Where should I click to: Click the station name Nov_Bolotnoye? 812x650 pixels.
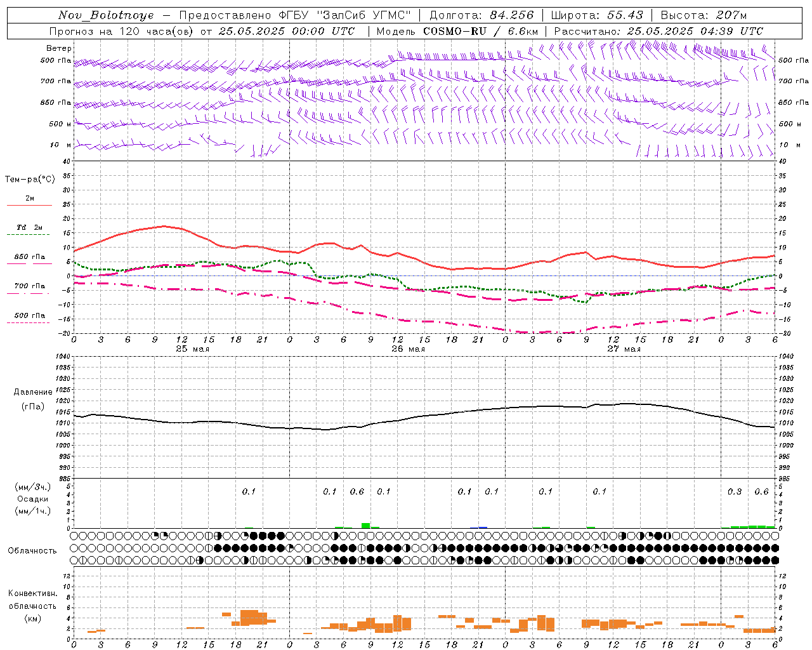pyautogui.click(x=106, y=15)
